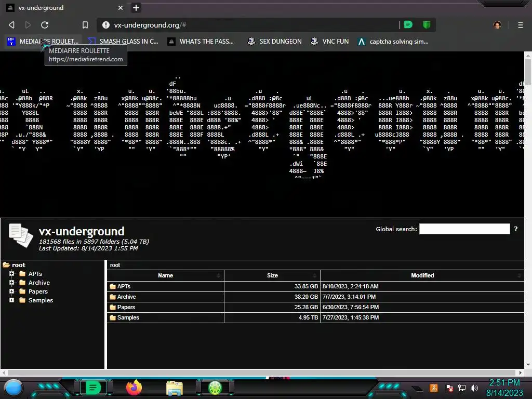Select Papers folder in the tree
This screenshot has width=532, height=399.
click(x=38, y=291)
